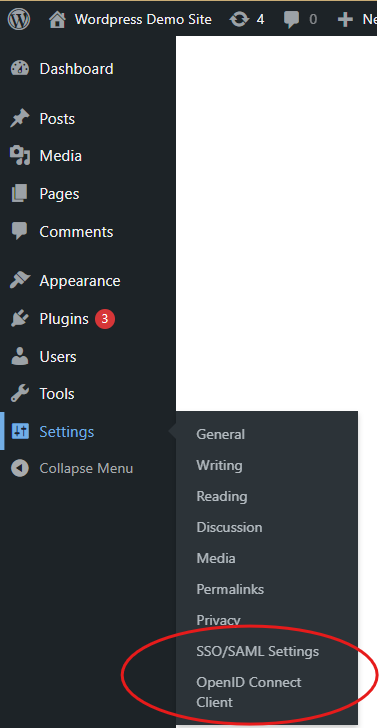Screen dimensions: 380x728
Task: Select Discussion in the Settings submenu
Action: (x=229, y=527)
